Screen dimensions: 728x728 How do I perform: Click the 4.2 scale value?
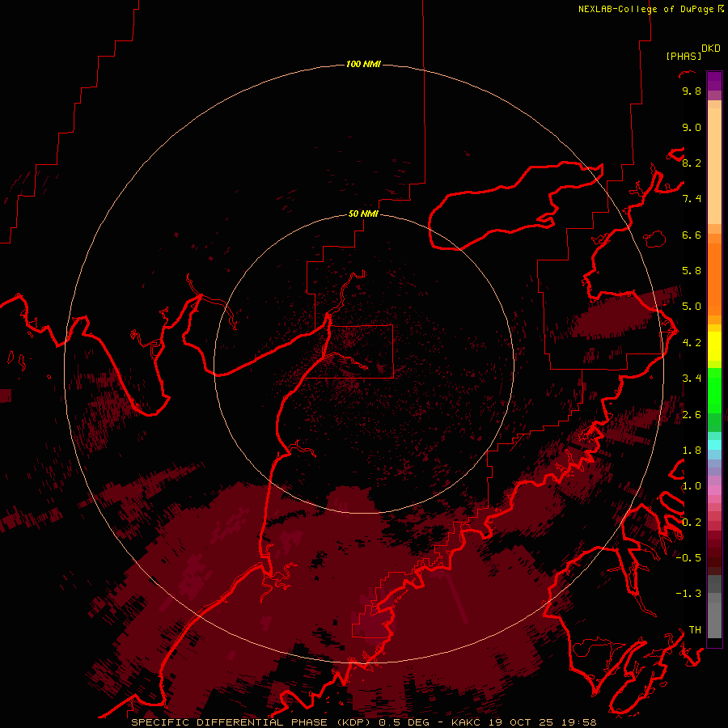[x=692, y=343]
